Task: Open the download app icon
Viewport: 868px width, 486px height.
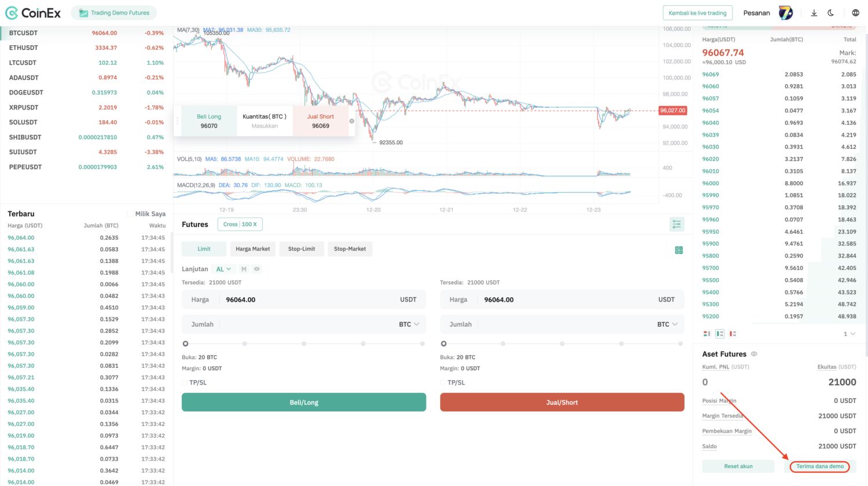Action: [814, 13]
